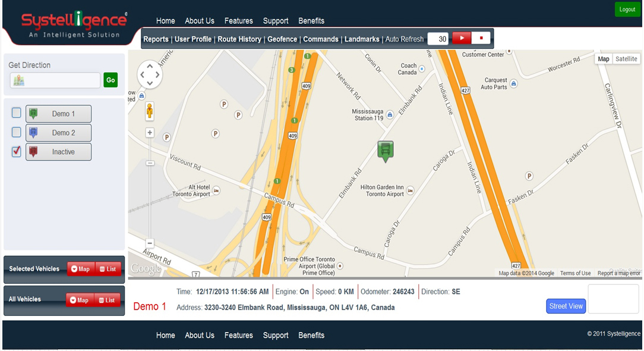
Task: Click the Elmbank Road address text
Action: point(299,308)
